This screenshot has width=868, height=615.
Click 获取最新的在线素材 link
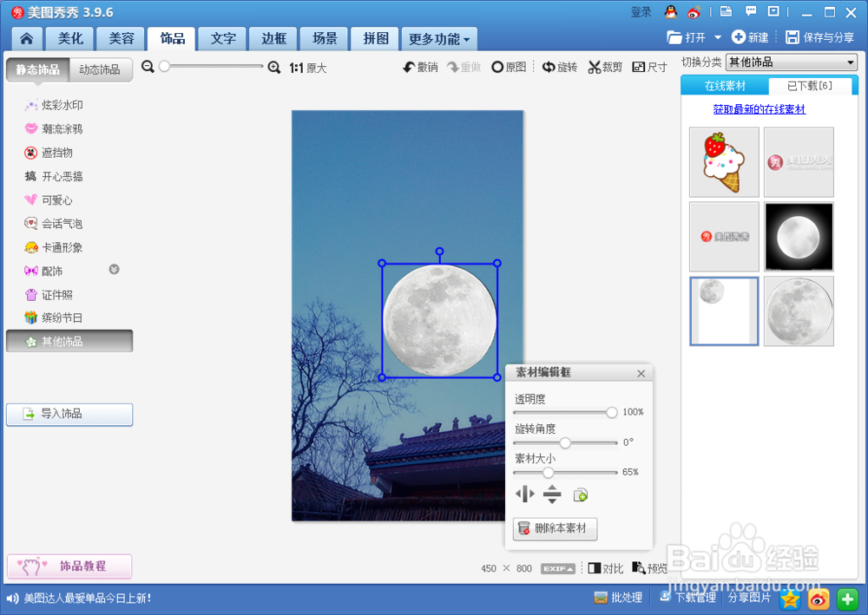759,109
